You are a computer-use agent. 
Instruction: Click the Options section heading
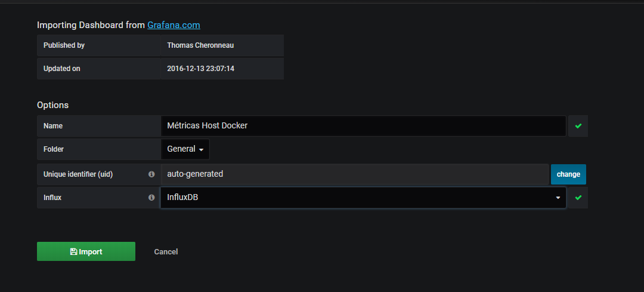(x=53, y=105)
